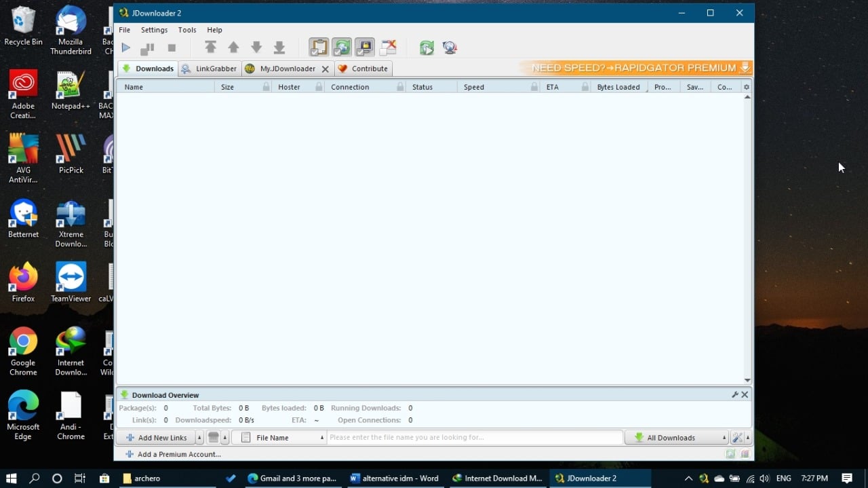Open the Settings menu
The height and width of the screenshot is (488, 868).
154,30
